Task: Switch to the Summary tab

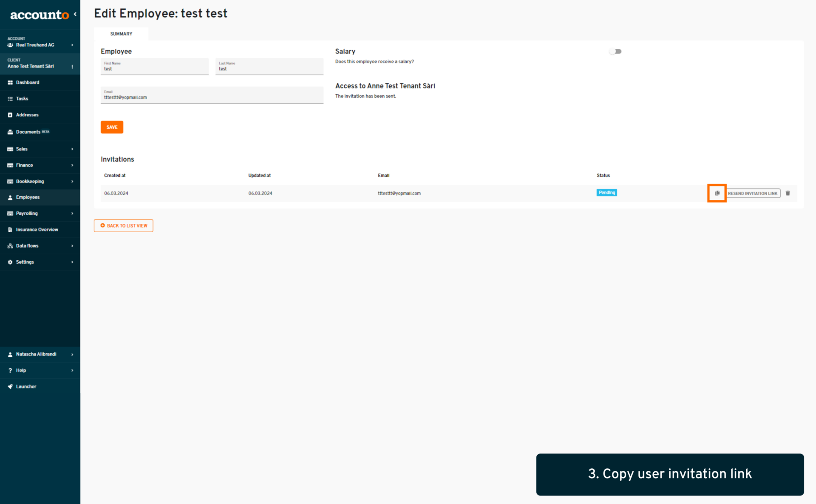Action: click(121, 34)
